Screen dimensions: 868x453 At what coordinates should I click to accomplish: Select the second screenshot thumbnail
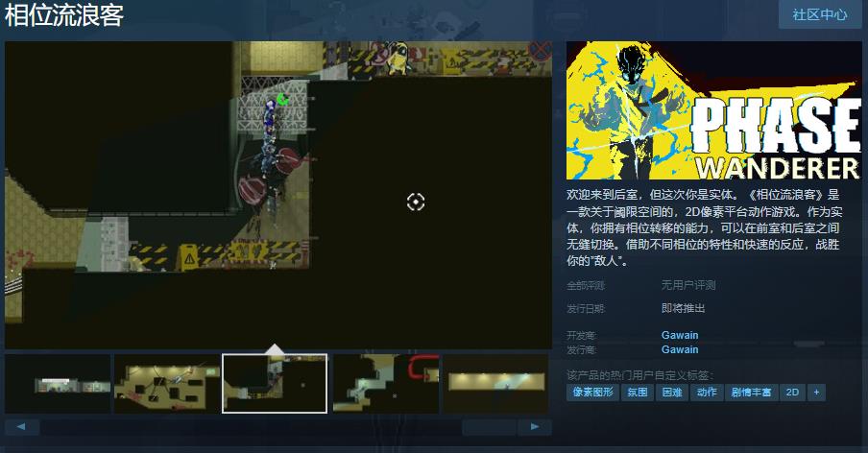[166, 384]
